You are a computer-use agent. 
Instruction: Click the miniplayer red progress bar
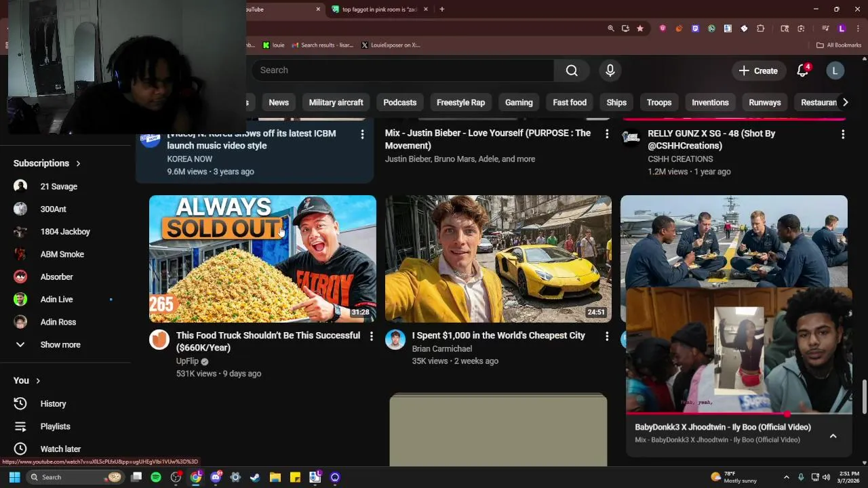pos(739,413)
